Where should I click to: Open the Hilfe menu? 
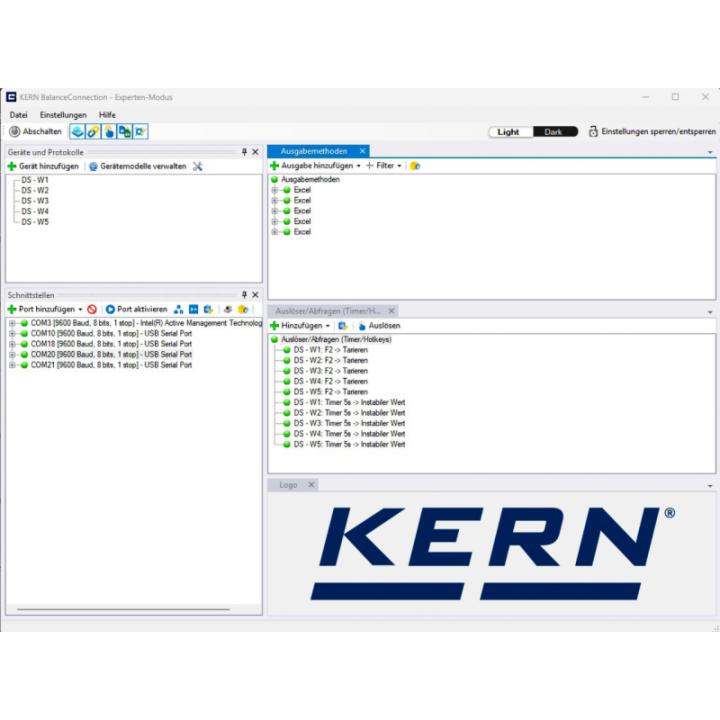click(107, 115)
